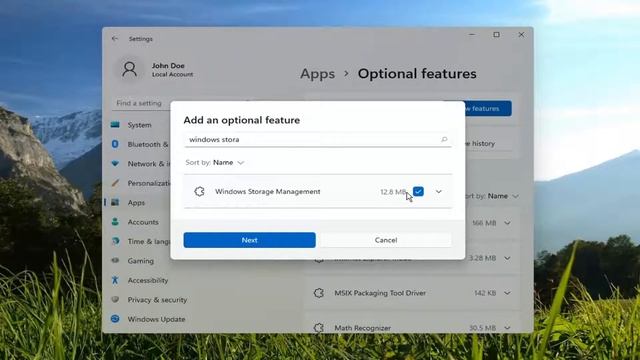Expand the 3.28 MB feature row chevron
The width and height of the screenshot is (640, 360).
[x=507, y=258]
